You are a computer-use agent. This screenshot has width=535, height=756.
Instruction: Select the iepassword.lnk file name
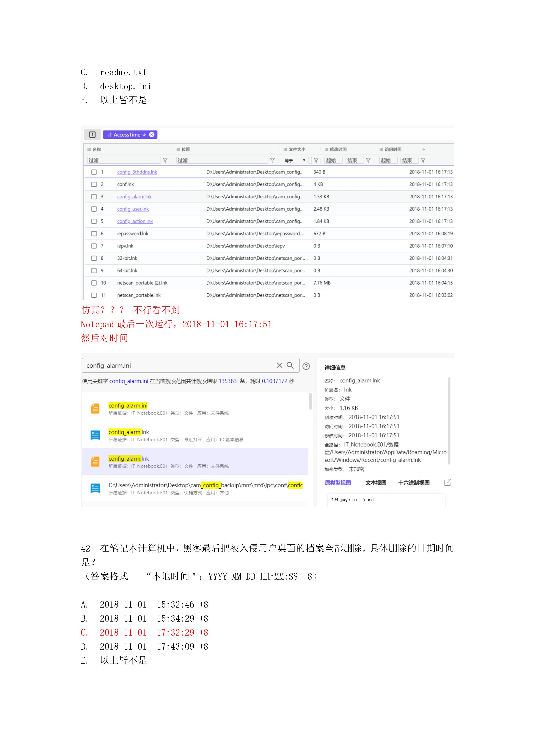tap(133, 234)
